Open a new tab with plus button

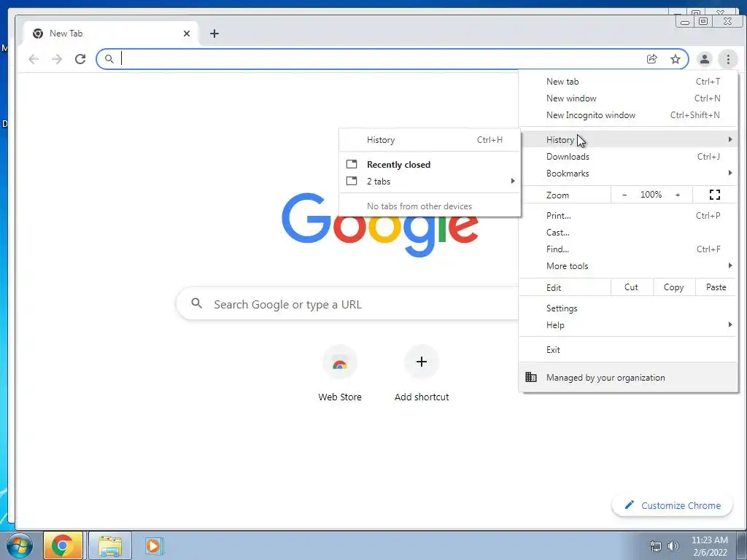214,34
